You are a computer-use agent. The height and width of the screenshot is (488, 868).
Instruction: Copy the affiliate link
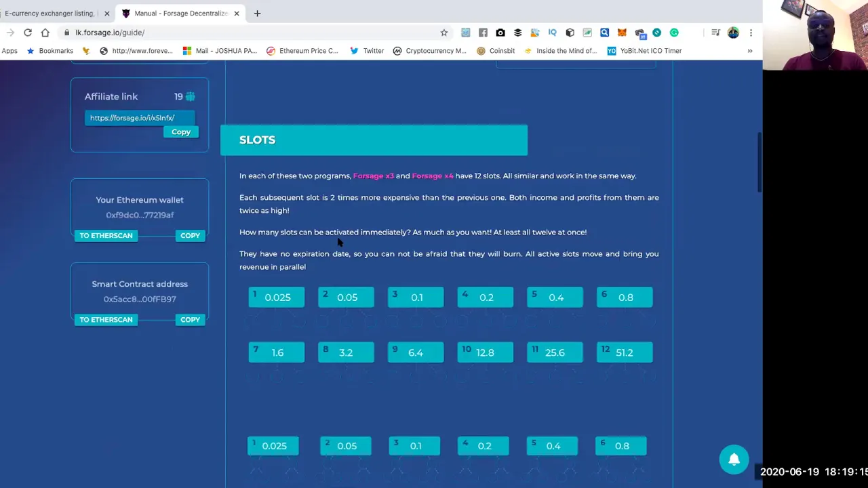(181, 132)
